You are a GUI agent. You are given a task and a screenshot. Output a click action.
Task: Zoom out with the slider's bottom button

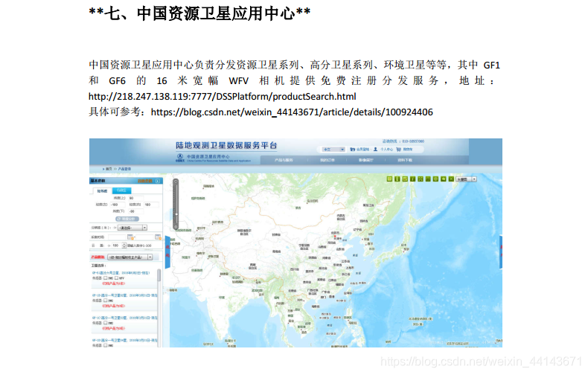(176, 226)
